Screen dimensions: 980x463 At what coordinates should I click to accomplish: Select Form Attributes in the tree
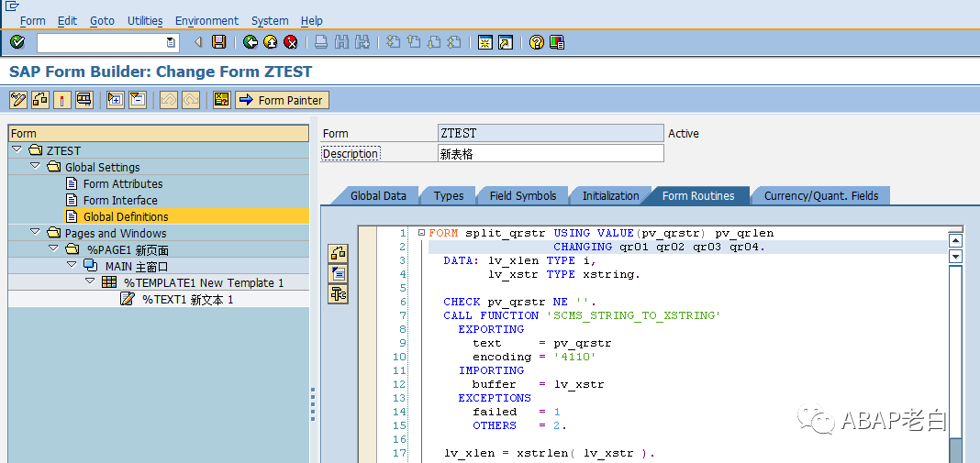coord(123,183)
